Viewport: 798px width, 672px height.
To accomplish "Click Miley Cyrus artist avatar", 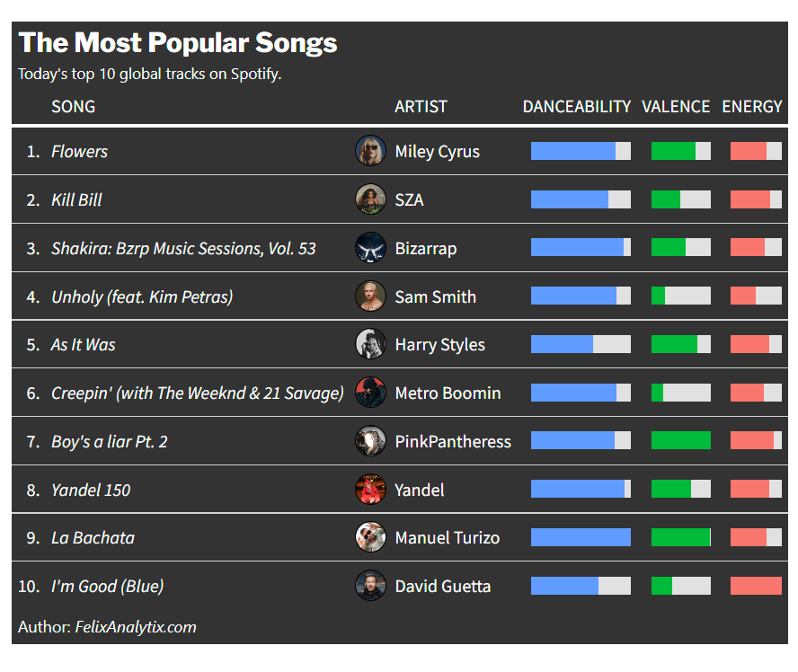I will (x=370, y=151).
